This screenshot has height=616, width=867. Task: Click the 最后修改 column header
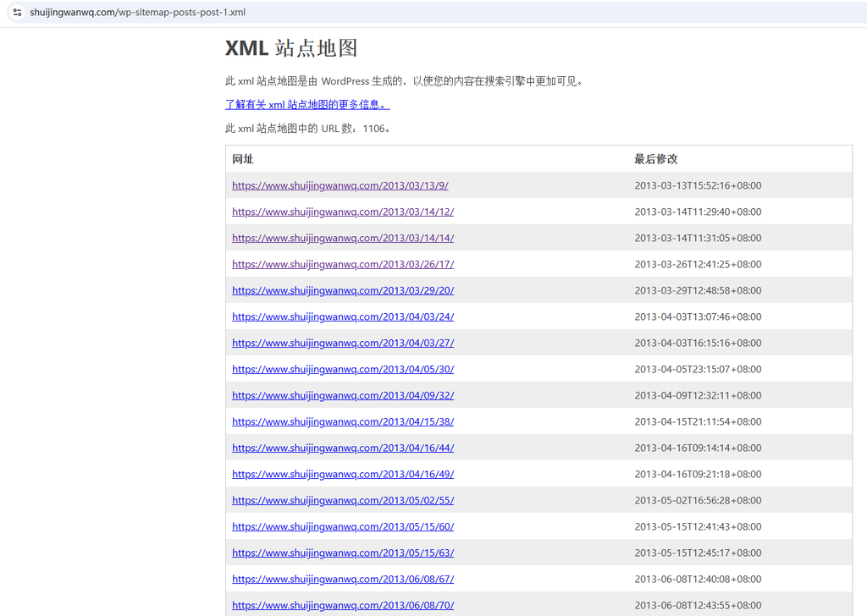click(x=656, y=159)
